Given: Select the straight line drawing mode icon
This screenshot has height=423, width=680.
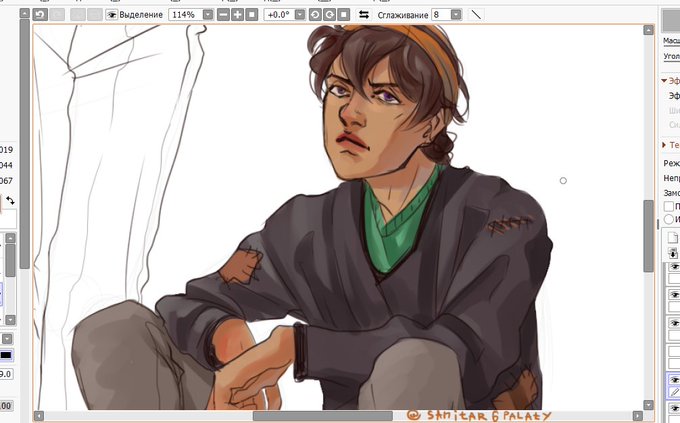Looking at the screenshot, I should (x=476, y=15).
